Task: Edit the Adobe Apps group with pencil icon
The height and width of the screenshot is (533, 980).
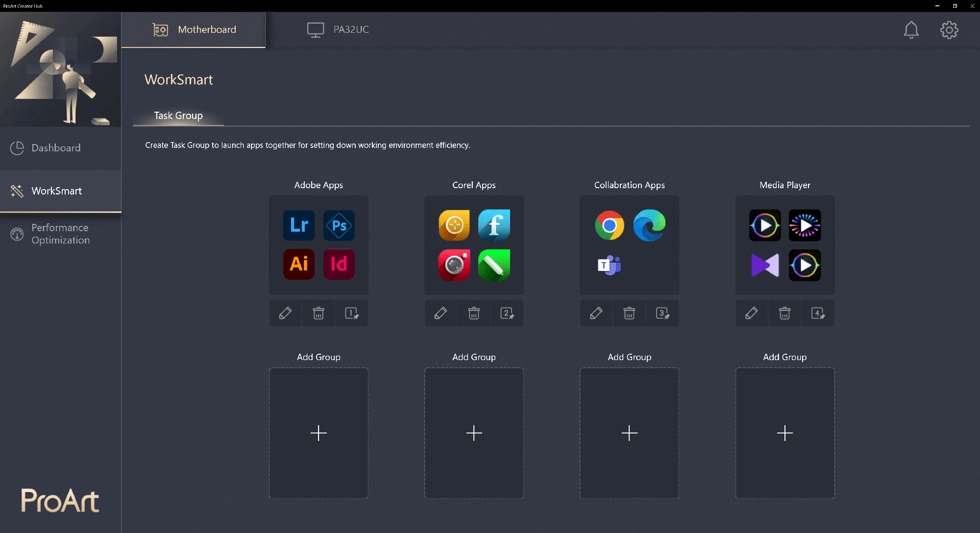Action: click(x=285, y=313)
